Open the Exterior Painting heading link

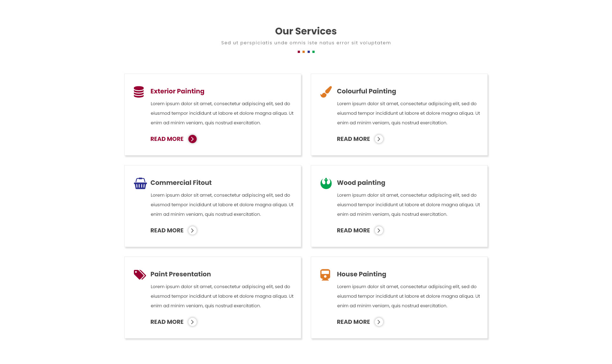(177, 91)
